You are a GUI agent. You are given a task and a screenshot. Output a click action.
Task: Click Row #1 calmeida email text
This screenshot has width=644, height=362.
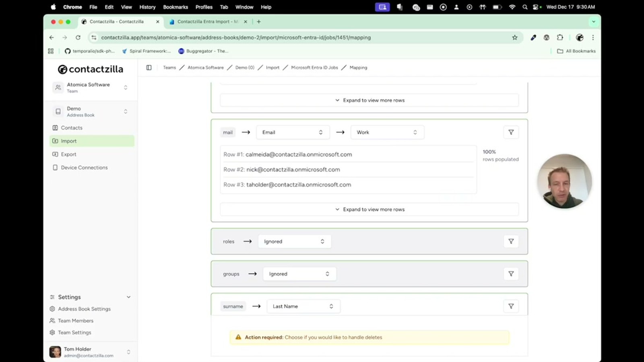tap(299, 154)
